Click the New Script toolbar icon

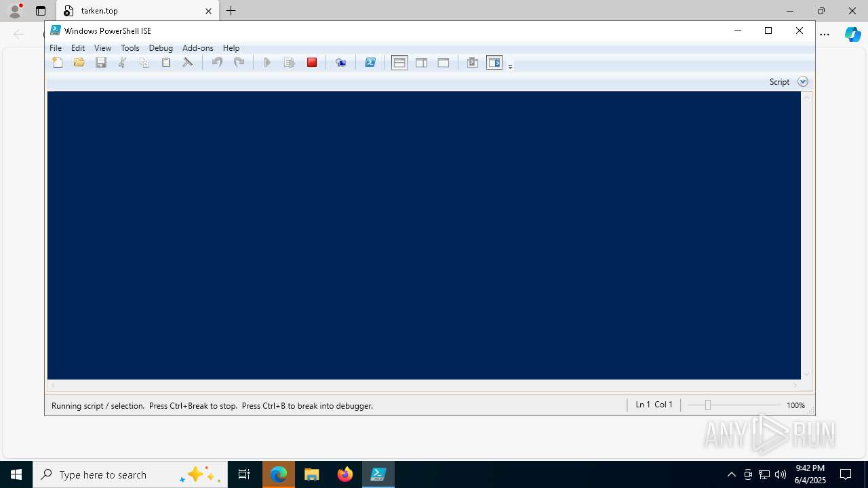click(58, 62)
